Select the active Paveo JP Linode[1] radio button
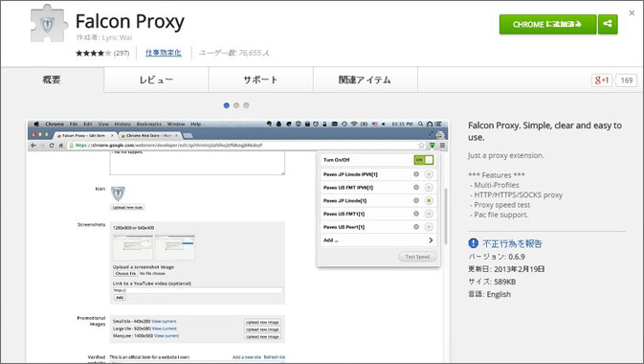Viewport: 644px width, 364px height. [x=429, y=201]
